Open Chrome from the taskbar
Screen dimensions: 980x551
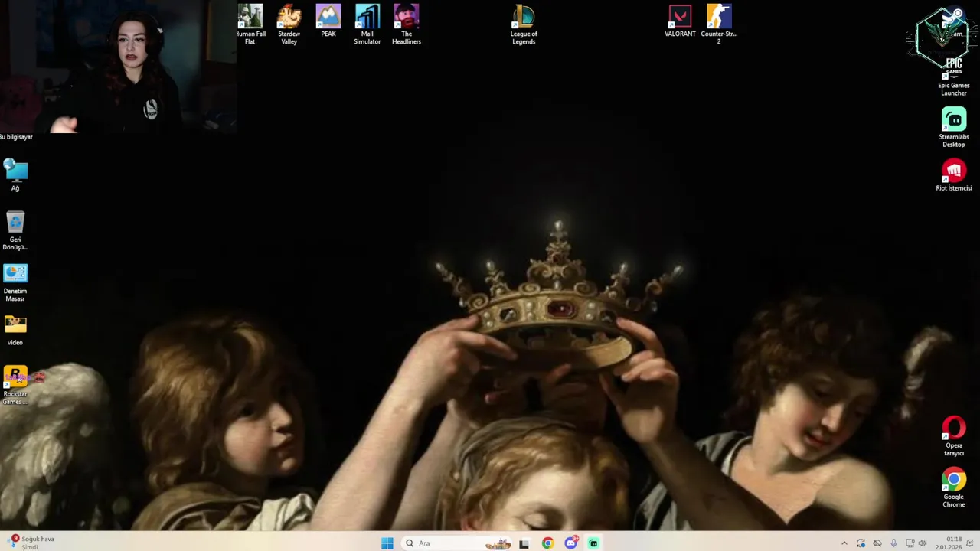point(547,543)
